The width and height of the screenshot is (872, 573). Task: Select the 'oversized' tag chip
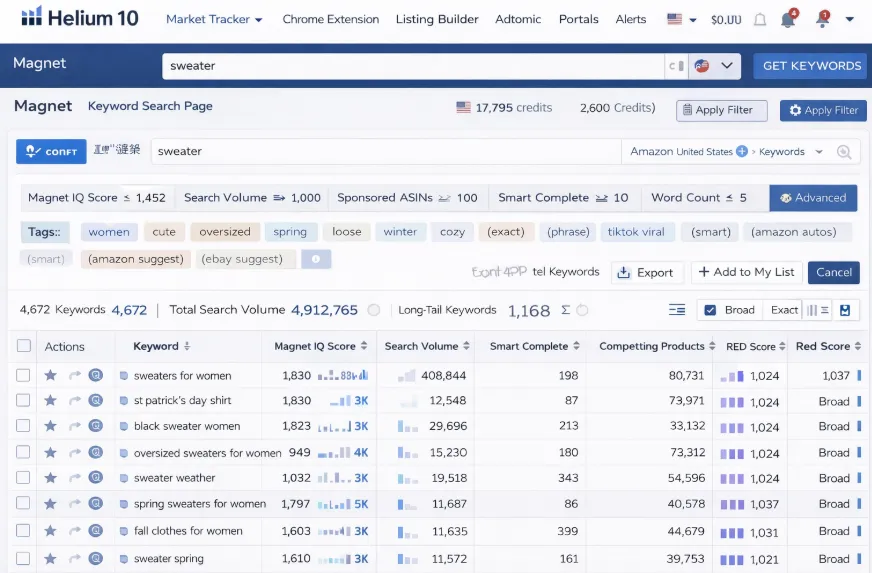[225, 232]
